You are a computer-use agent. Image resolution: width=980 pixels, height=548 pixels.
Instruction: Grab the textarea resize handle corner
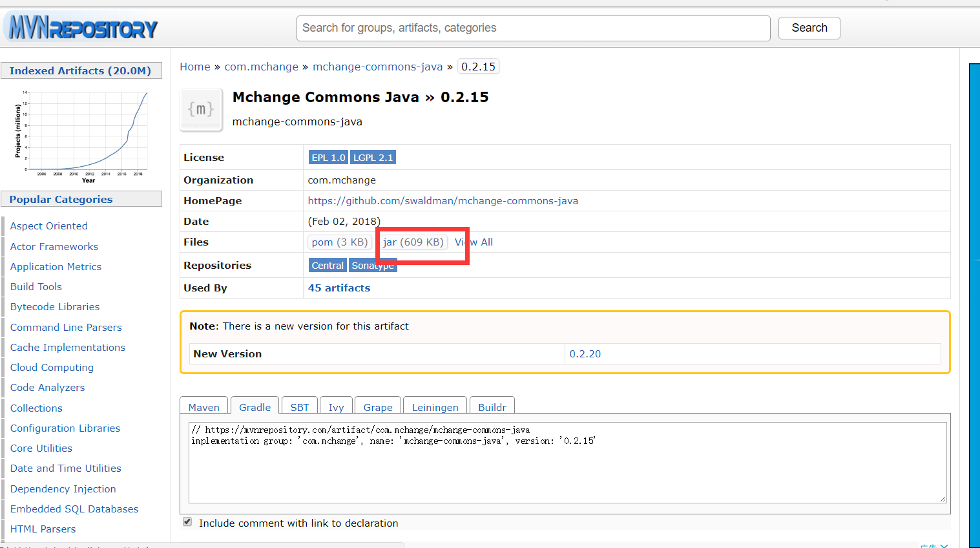tap(943, 499)
